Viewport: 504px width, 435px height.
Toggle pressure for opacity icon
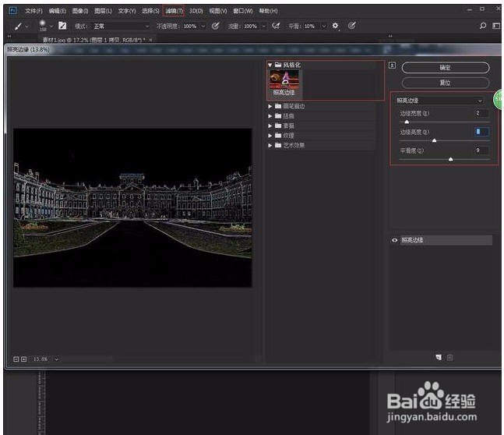pyautogui.click(x=215, y=26)
